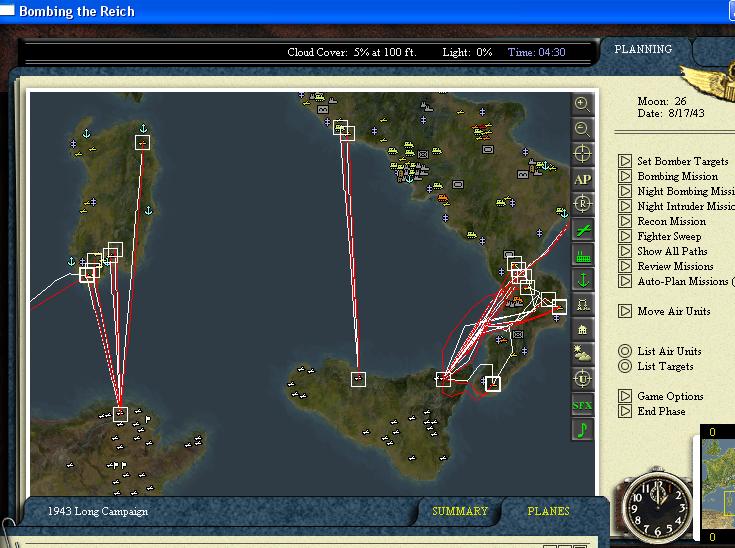The image size is (735, 548).
Task: Toggle the green anchor ports icon
Action: [582, 280]
